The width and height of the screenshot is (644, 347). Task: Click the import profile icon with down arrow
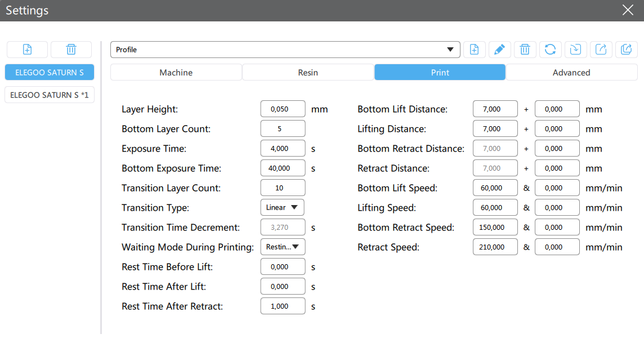[x=575, y=50]
